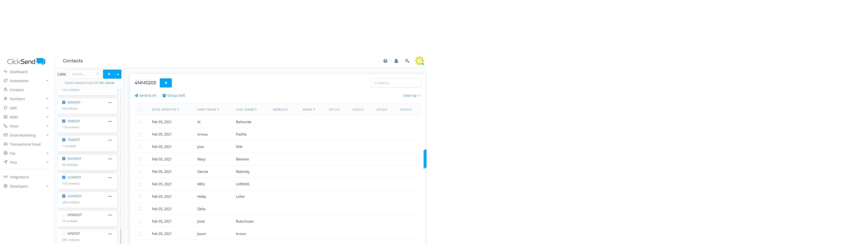This screenshot has width=868, height=244.
Task: Select the checkbox for Al Belmonte
Action: [140, 122]
